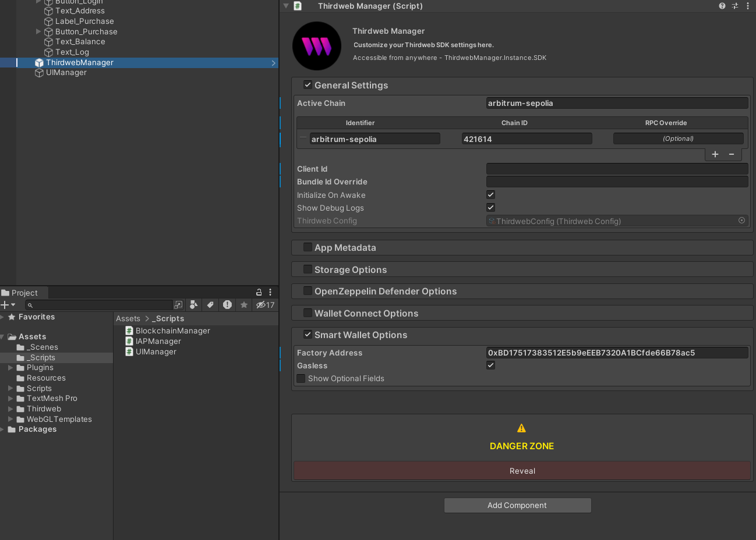Toggle hidden packages visibility count 17

(265, 305)
